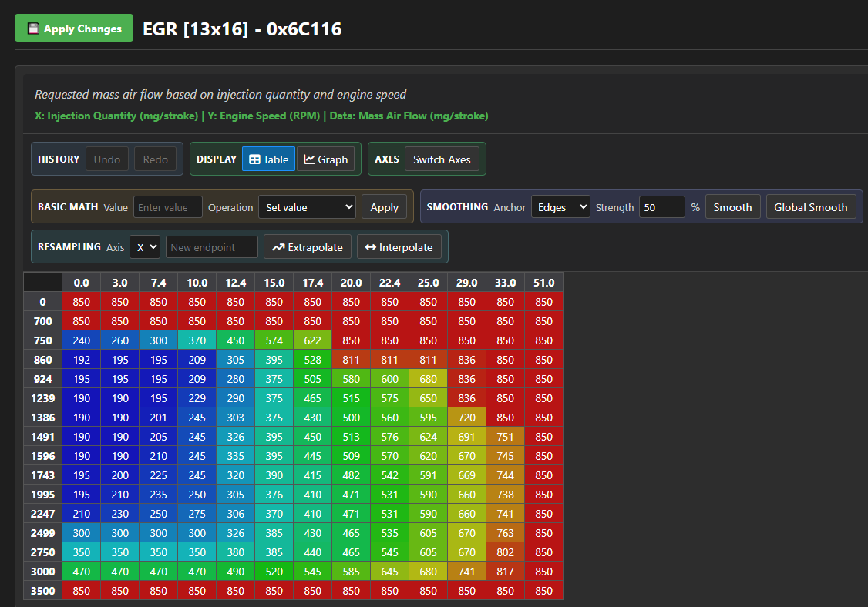Select the 1995 RPM row header

[42, 495]
